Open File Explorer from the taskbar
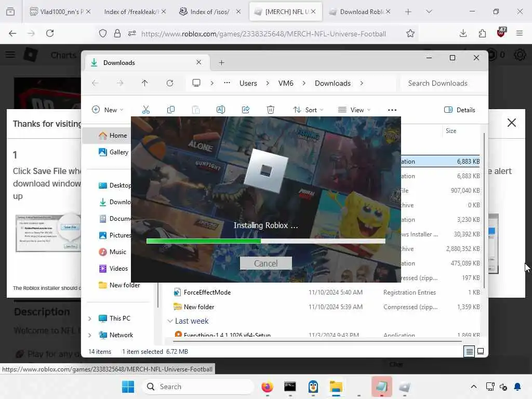 (x=336, y=387)
